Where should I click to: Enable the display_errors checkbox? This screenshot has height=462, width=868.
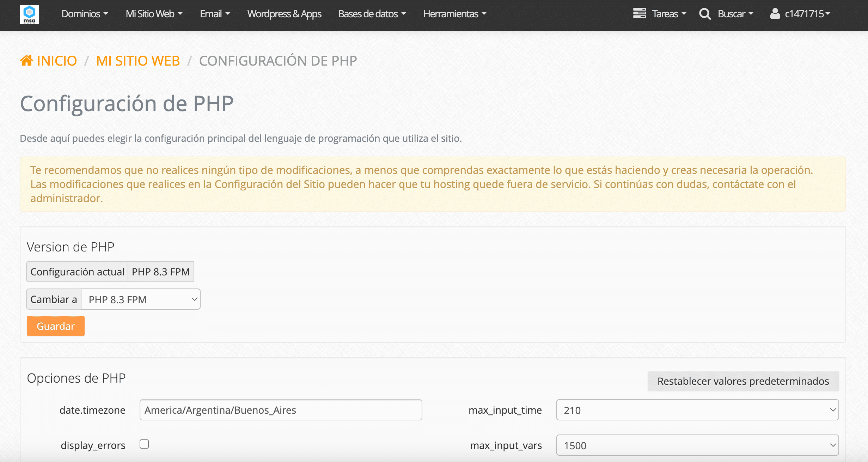click(x=144, y=444)
